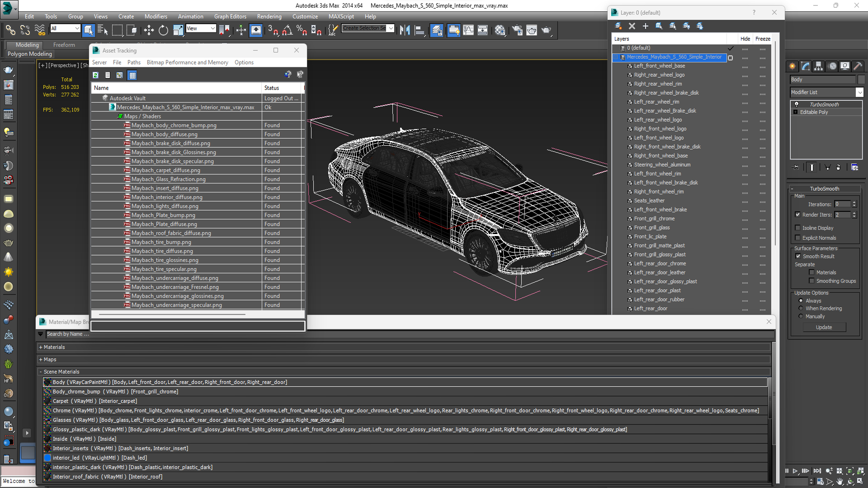Open the Select by Name tool

(x=103, y=30)
